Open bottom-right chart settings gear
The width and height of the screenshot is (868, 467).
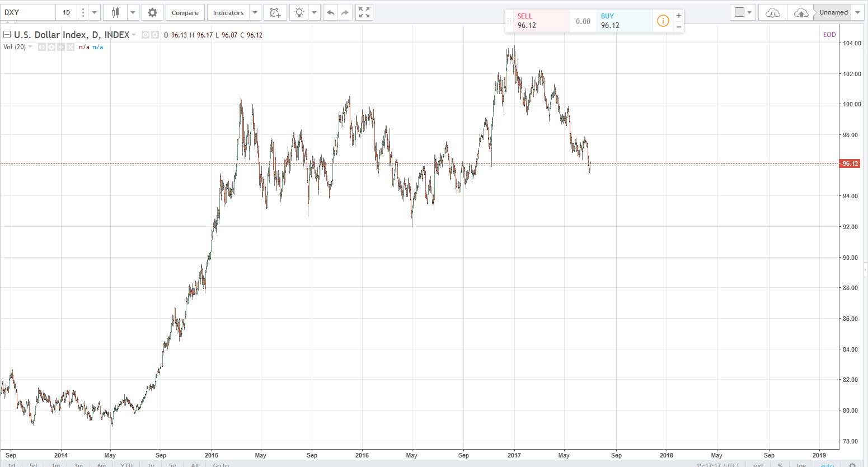pyautogui.click(x=852, y=465)
